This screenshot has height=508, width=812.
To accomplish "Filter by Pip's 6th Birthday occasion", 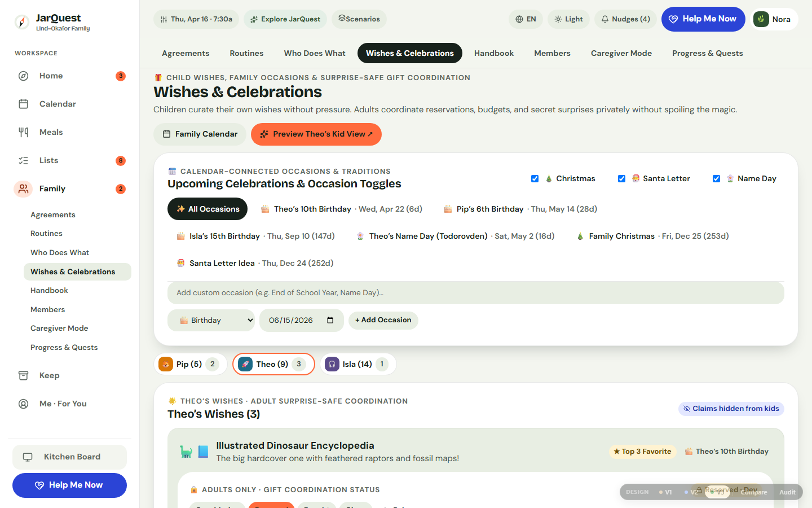I will (x=520, y=209).
